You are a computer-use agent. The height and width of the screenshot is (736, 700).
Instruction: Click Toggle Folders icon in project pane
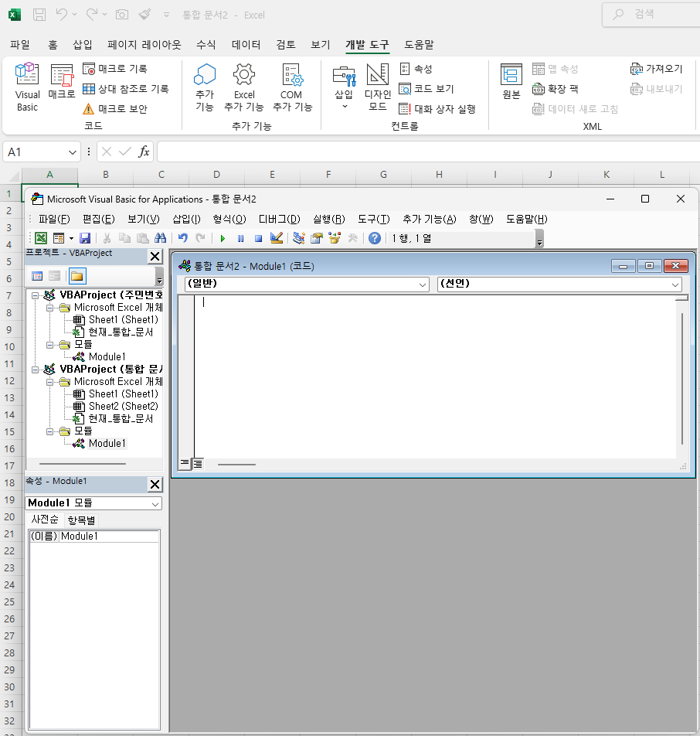(77, 276)
